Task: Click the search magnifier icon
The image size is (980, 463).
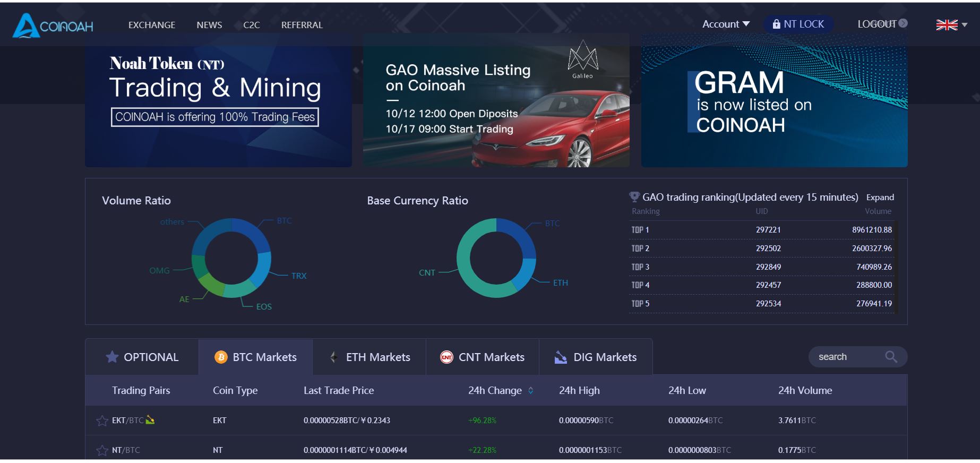Action: pos(891,357)
